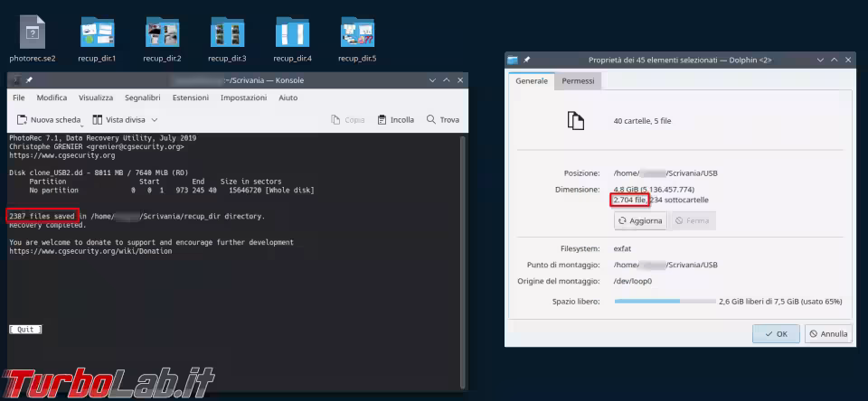Click the '2387 files saved' text
This screenshot has width=868, height=401.
click(x=42, y=216)
